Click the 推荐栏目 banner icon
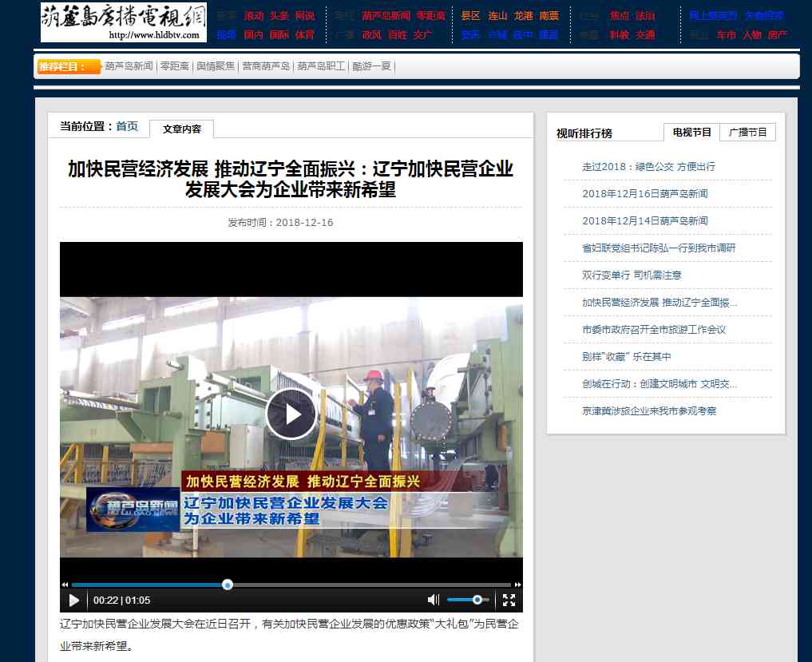 (68, 67)
